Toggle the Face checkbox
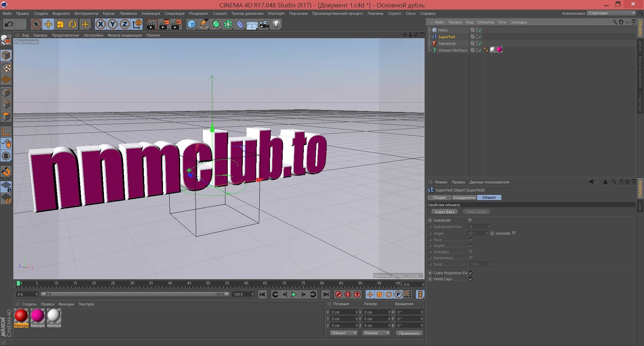644x346 pixels. click(x=471, y=239)
